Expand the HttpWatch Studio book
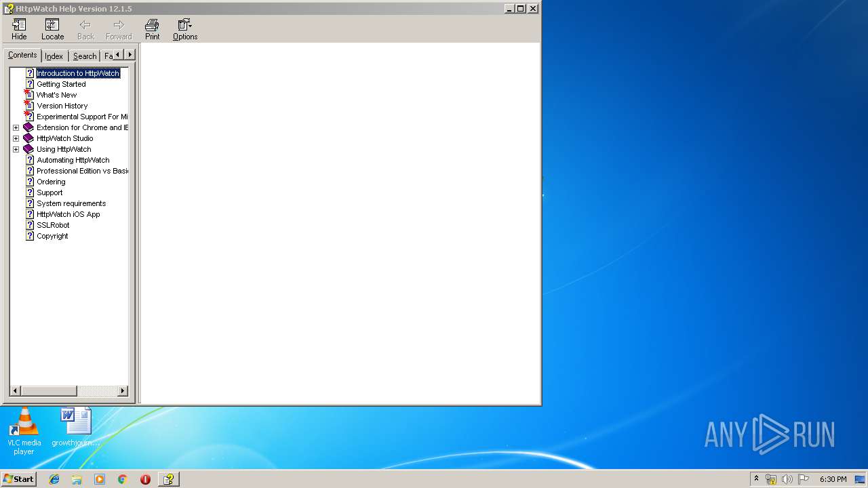 tap(16, 138)
